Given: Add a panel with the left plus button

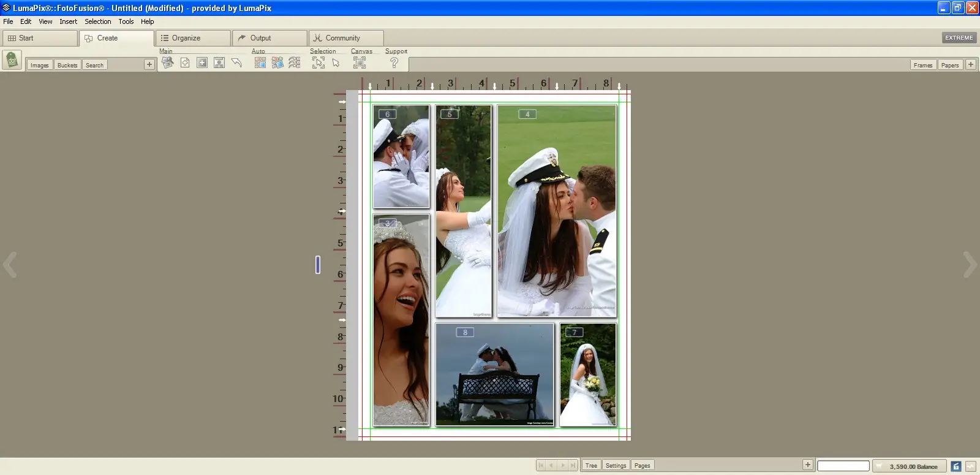Looking at the screenshot, I should (149, 64).
